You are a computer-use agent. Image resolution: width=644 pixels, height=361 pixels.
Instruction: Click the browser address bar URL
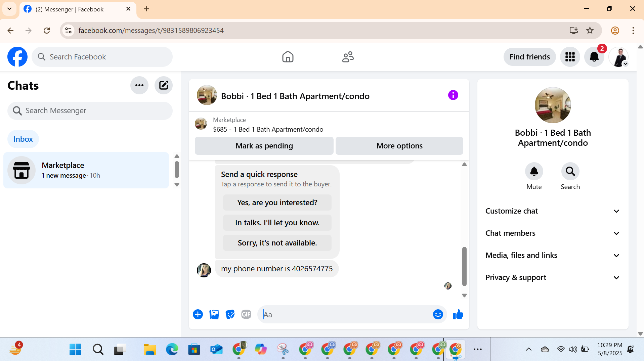(151, 31)
